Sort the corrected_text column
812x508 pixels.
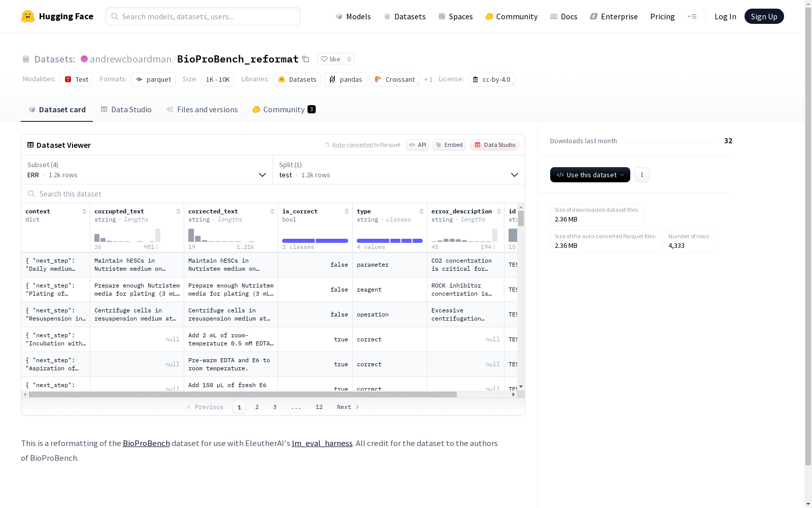point(272,211)
